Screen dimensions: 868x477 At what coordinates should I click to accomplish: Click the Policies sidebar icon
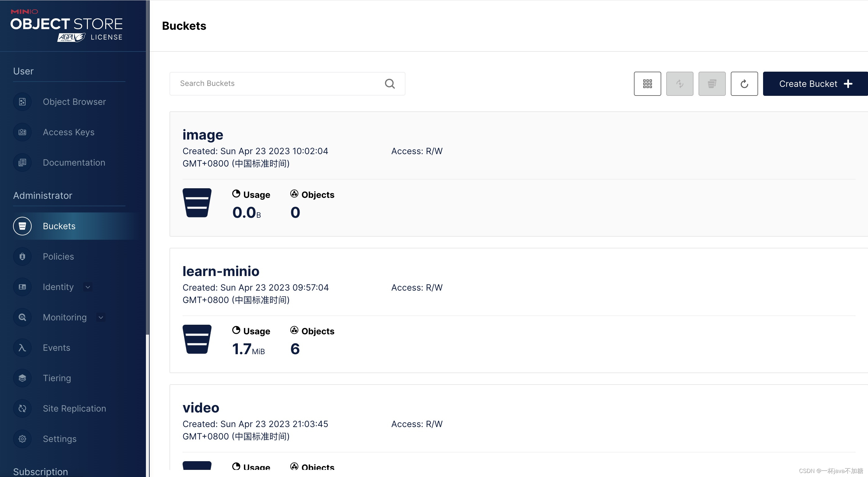point(22,256)
